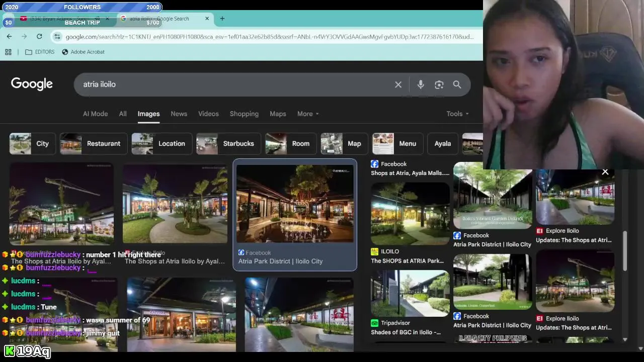Close the atria iloilo Google Search tab
Image resolution: width=644 pixels, height=362 pixels.
207,19
